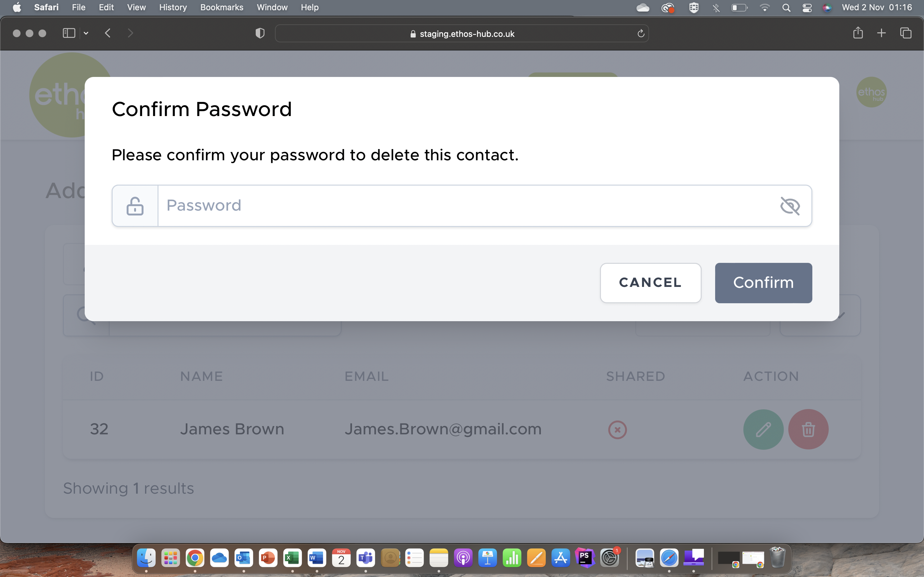Expand the sidebar dropdown chevron

[86, 33]
